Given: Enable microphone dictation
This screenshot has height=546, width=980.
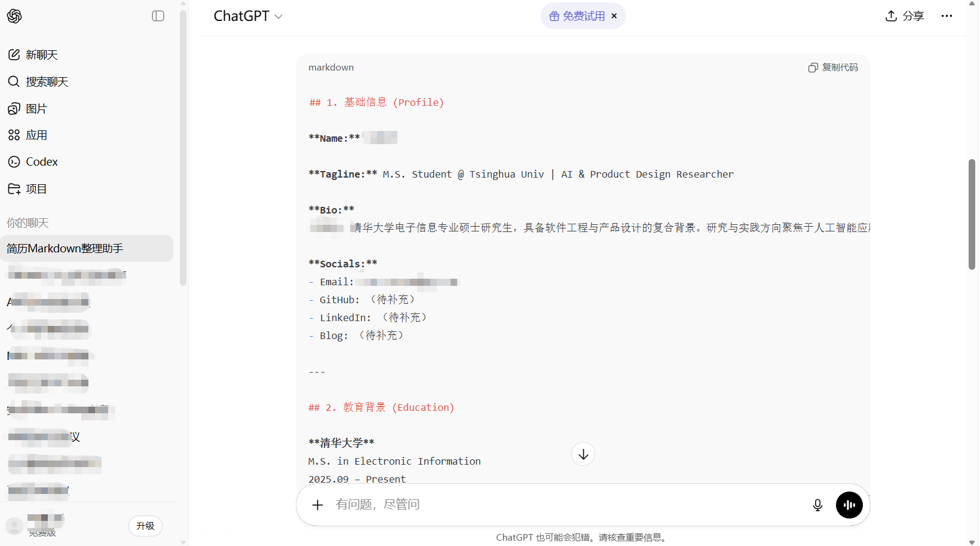Looking at the screenshot, I should tap(817, 505).
